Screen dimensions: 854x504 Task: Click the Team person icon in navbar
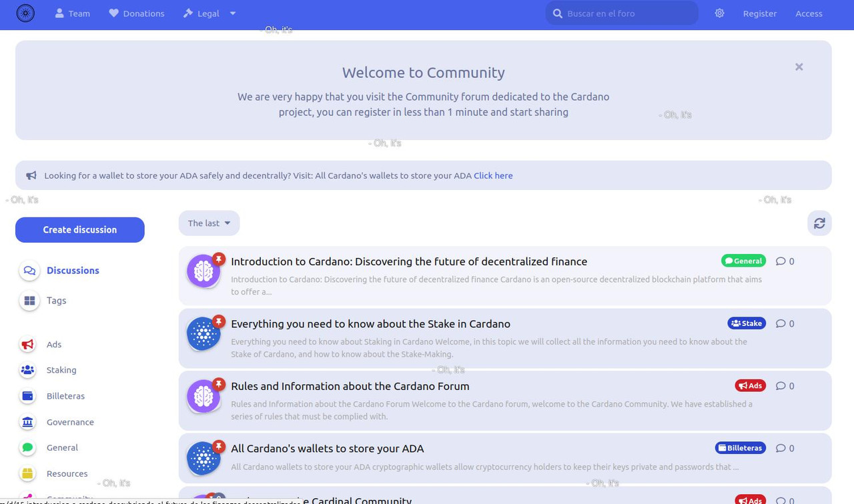[x=59, y=13]
